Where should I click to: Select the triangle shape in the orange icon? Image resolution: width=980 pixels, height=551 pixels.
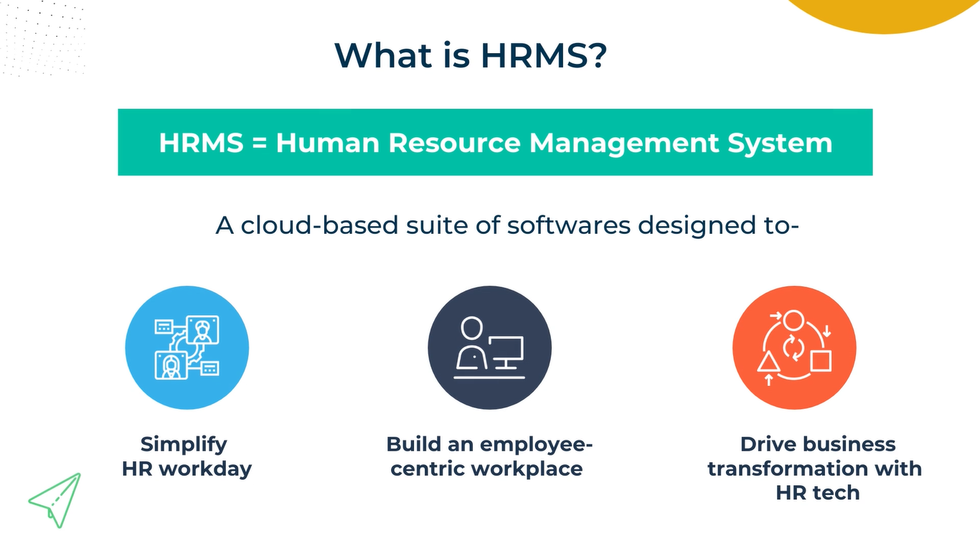point(768,362)
